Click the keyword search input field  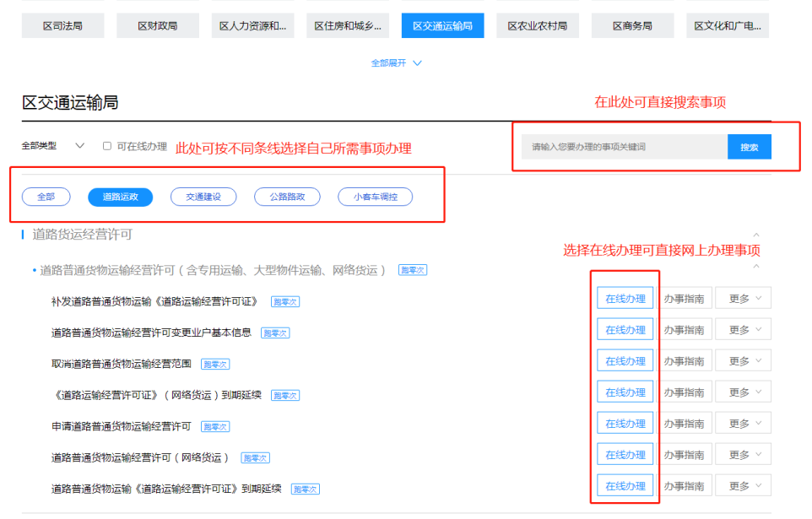624,147
